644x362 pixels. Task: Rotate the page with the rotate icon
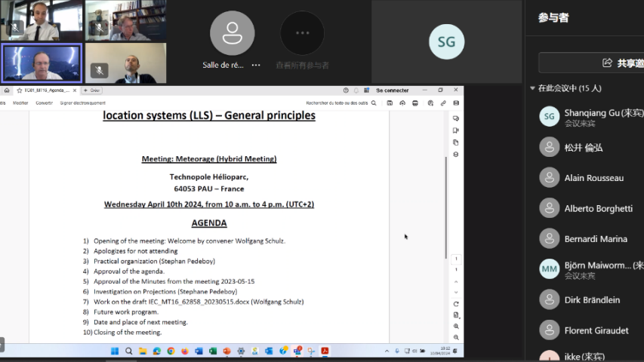[x=456, y=304]
